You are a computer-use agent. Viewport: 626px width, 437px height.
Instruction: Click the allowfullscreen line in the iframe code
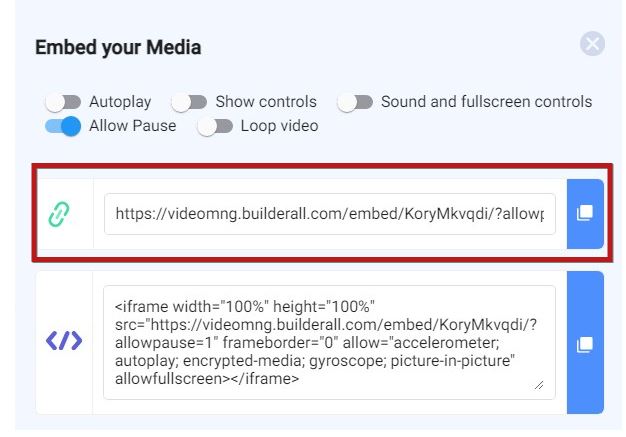(207, 378)
